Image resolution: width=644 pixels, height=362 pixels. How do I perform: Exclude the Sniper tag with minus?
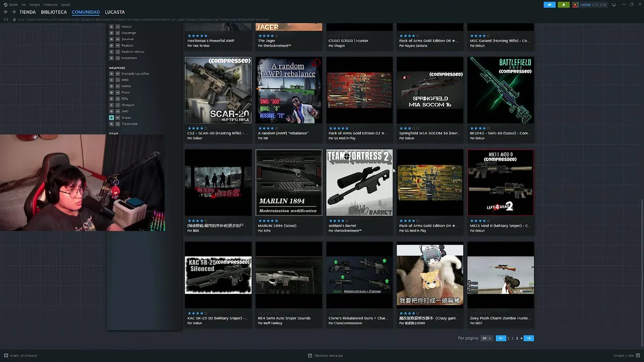[x=117, y=118]
